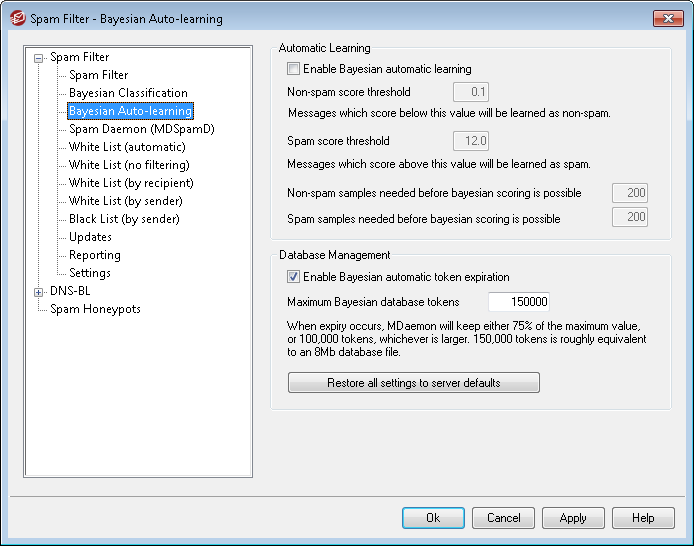The image size is (694, 546).
Task: Click the Apply button
Action: pos(573,518)
